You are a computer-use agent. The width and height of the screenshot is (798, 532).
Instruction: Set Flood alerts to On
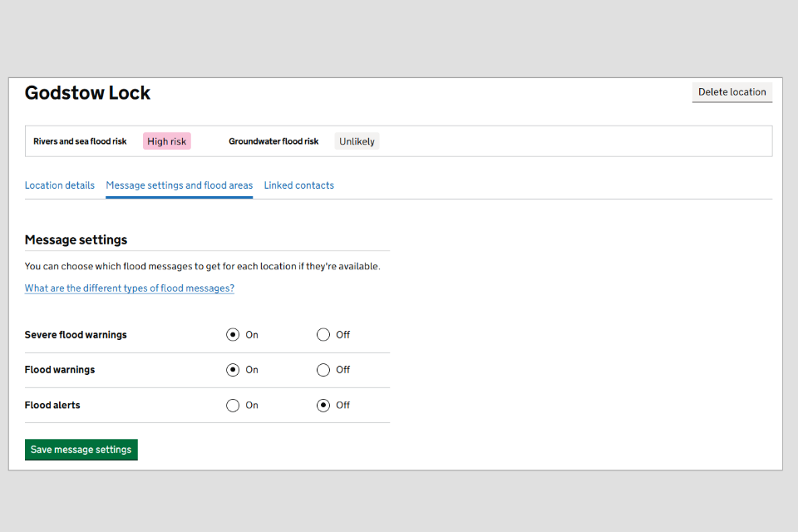point(233,406)
